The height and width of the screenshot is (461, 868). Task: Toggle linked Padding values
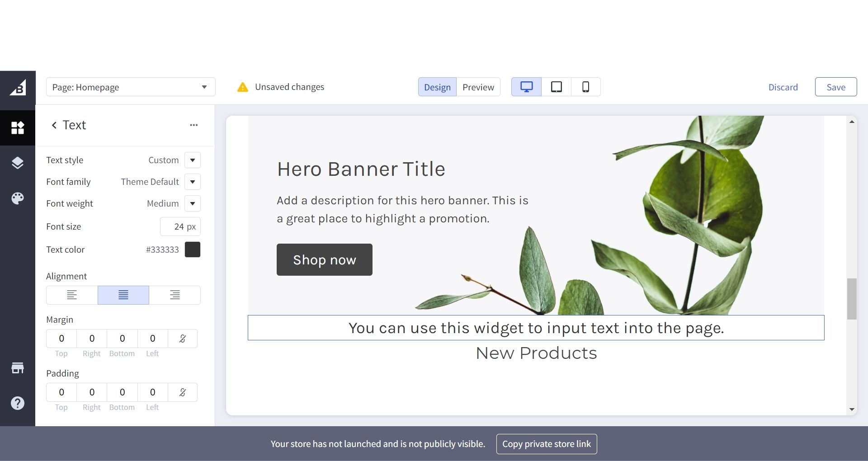(183, 392)
